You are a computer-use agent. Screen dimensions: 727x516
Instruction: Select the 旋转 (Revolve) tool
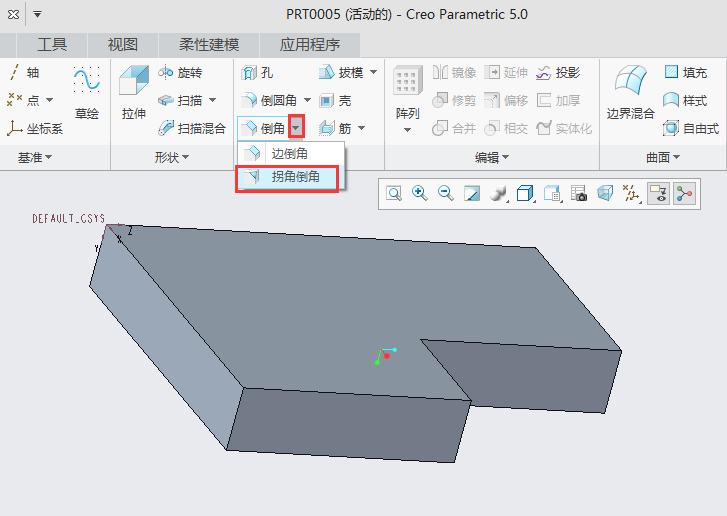pyautogui.click(x=180, y=72)
